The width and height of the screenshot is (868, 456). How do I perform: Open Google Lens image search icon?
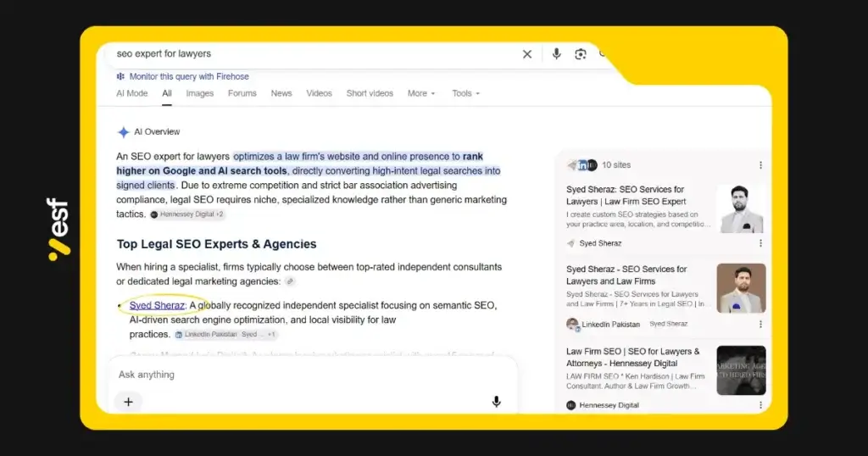coord(580,53)
